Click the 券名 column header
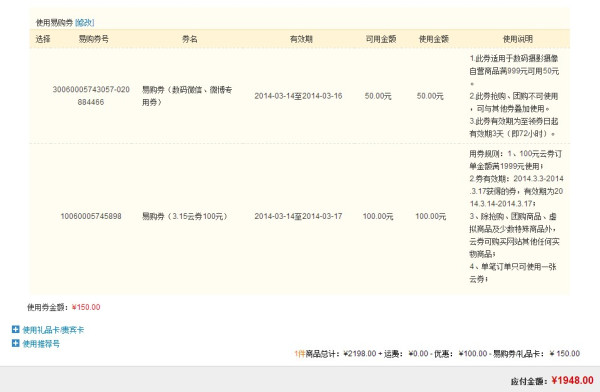 pos(189,39)
